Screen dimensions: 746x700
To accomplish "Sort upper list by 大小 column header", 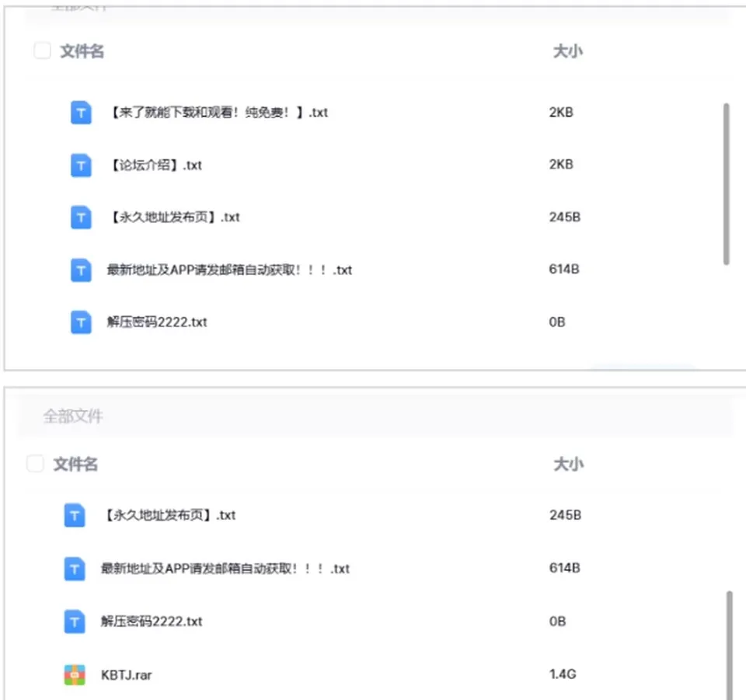I will click(567, 50).
